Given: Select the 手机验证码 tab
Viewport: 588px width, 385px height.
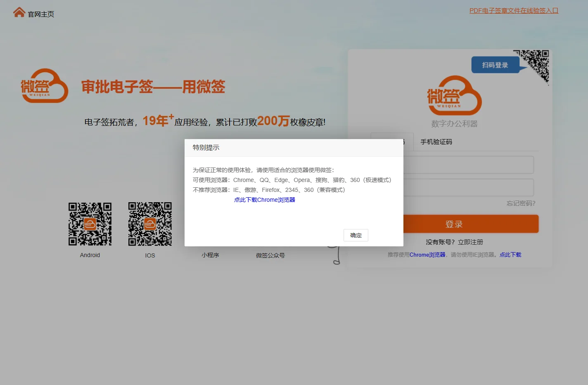Looking at the screenshot, I should click(x=436, y=142).
